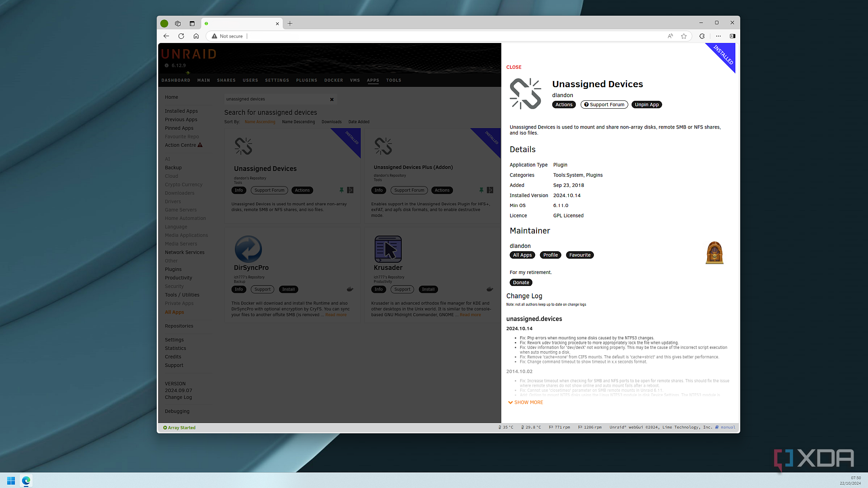The image size is (868, 488).
Task: Close the app details panel
Action: (x=514, y=67)
